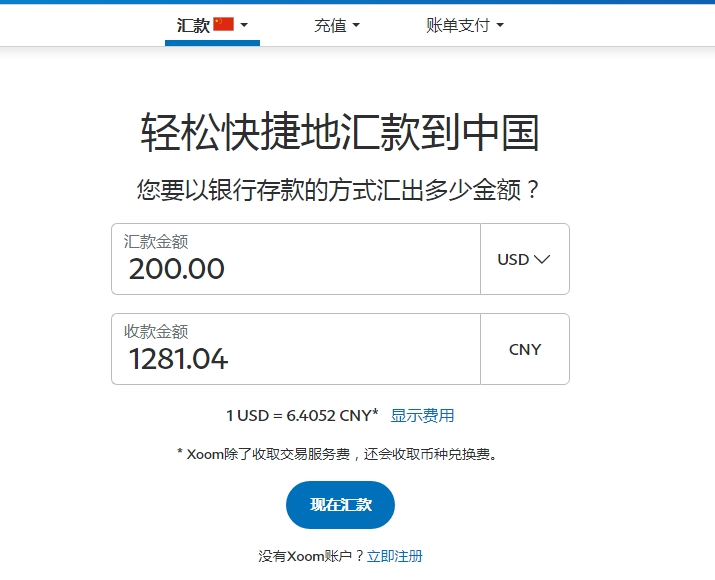Expand the 账单支付 dropdown arrow
The image size is (715, 580).
[x=500, y=26]
